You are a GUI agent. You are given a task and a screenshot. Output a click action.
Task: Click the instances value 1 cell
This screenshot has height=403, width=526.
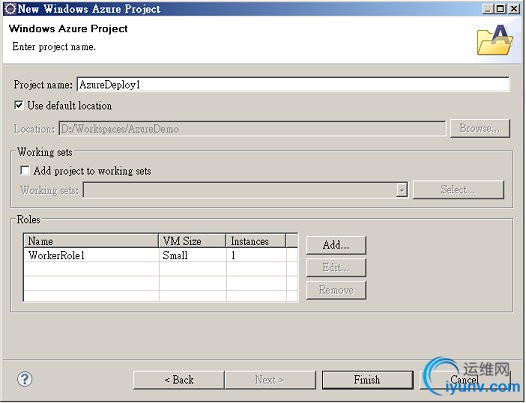coord(256,255)
